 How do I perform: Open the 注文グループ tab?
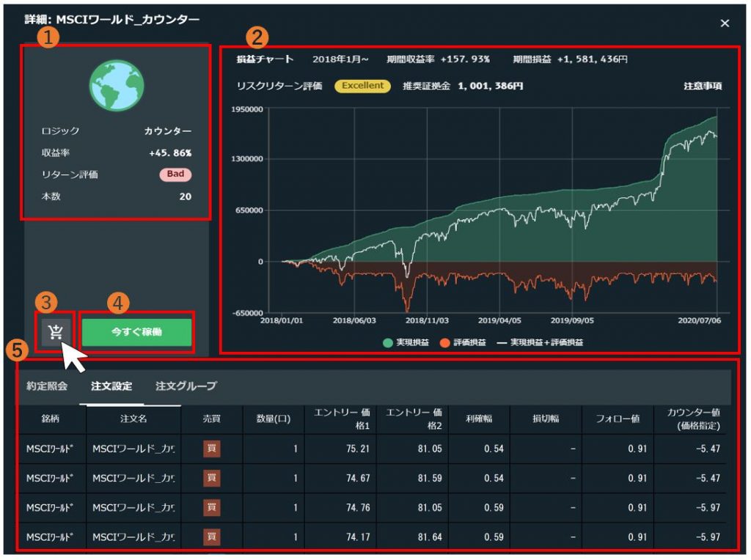pyautogui.click(x=186, y=386)
